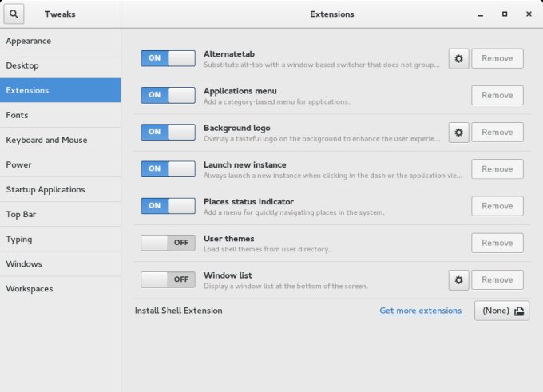Image resolution: width=543 pixels, height=392 pixels.
Task: Switch off Places status indicator
Action: point(168,206)
